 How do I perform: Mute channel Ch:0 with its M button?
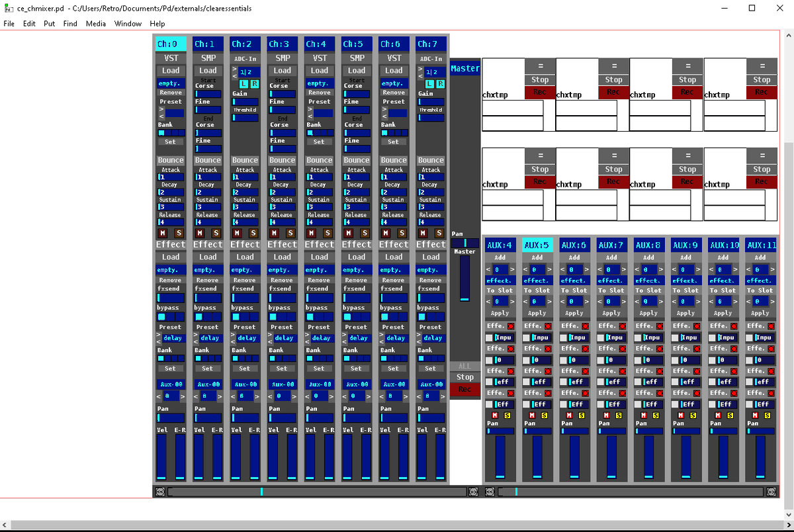pos(163,233)
